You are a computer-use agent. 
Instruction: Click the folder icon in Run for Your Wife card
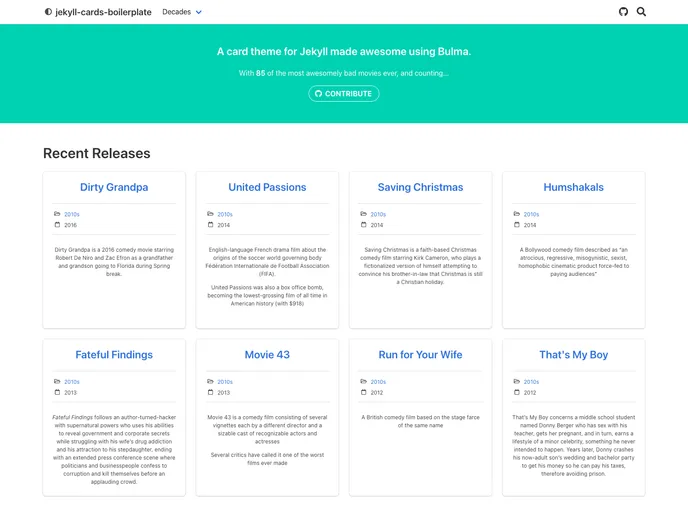[x=363, y=382]
